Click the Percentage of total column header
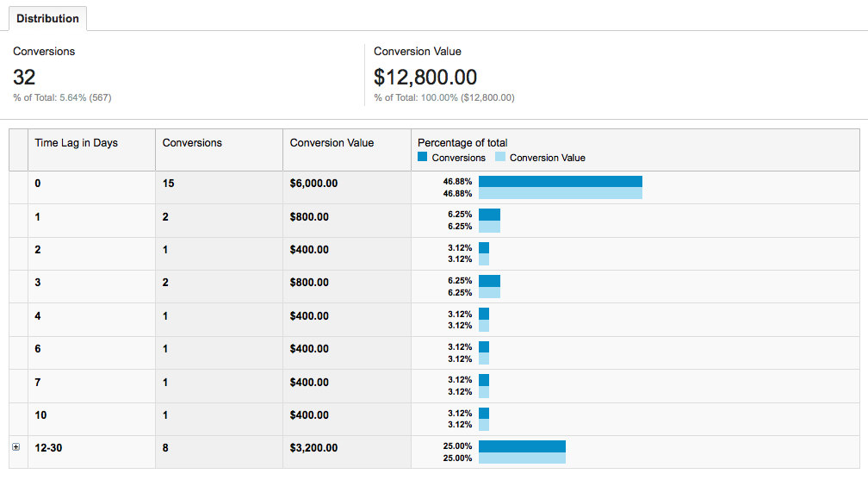The width and height of the screenshot is (868, 480). 462,143
